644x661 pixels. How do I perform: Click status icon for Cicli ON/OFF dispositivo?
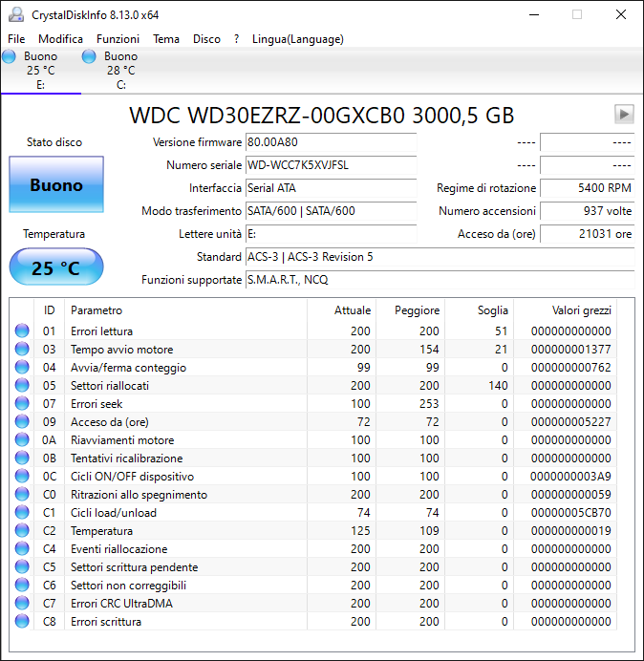tap(22, 476)
